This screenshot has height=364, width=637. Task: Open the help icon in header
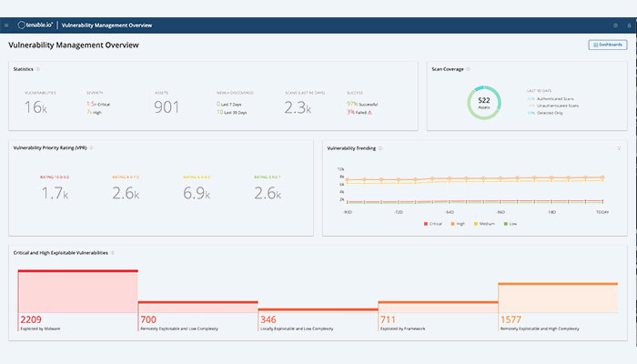[x=615, y=25]
